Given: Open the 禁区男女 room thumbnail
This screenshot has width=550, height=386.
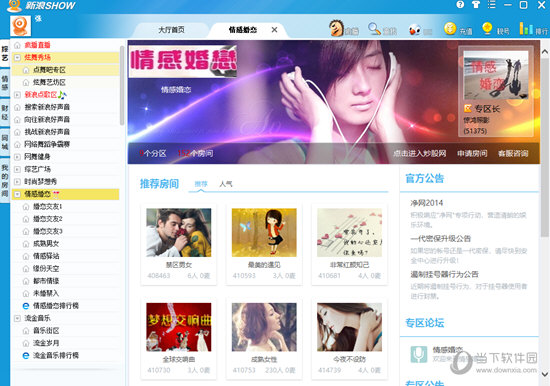Looking at the screenshot, I should click(x=179, y=232).
